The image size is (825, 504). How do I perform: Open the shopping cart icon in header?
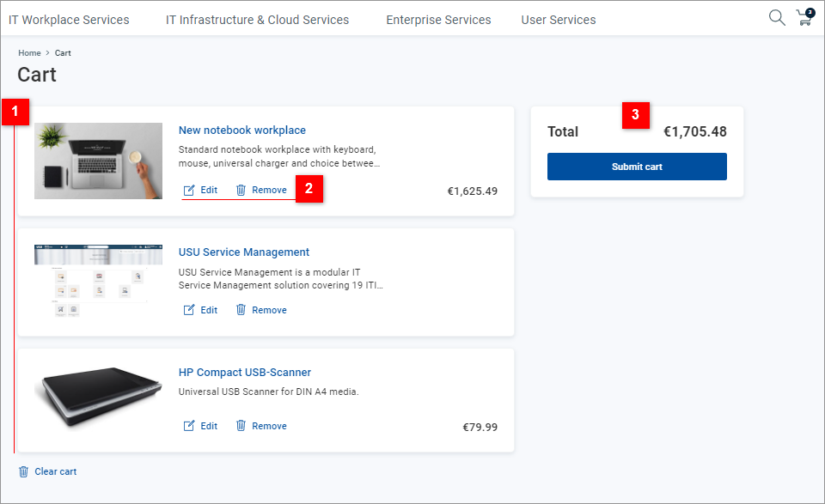(x=804, y=18)
